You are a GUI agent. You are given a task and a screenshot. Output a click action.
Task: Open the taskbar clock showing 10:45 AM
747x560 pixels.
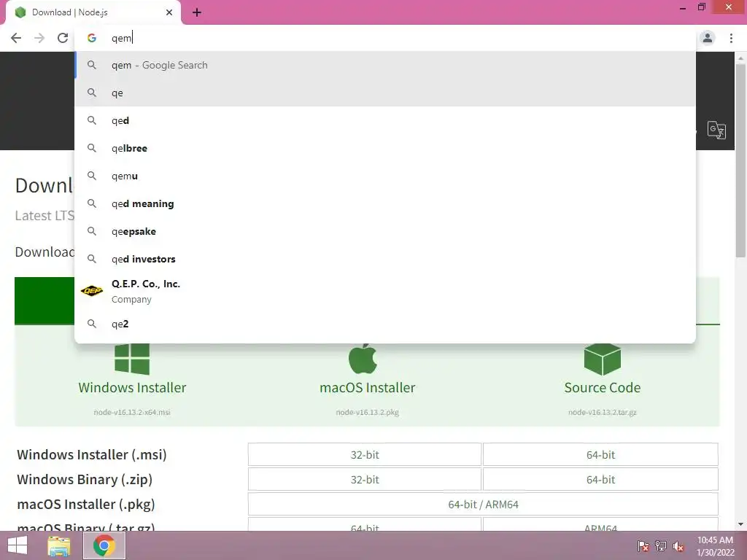point(715,546)
